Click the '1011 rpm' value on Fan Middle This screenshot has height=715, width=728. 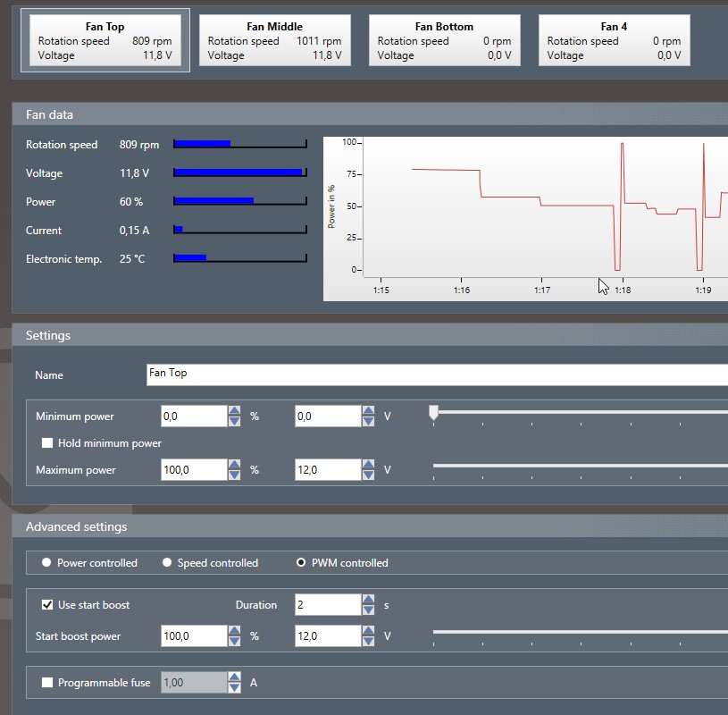click(x=319, y=41)
